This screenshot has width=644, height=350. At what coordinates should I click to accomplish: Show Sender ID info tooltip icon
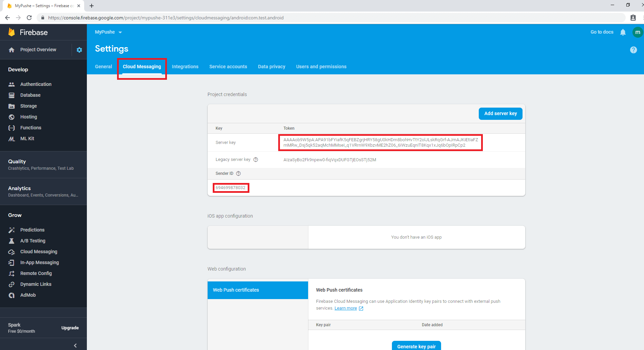(239, 173)
